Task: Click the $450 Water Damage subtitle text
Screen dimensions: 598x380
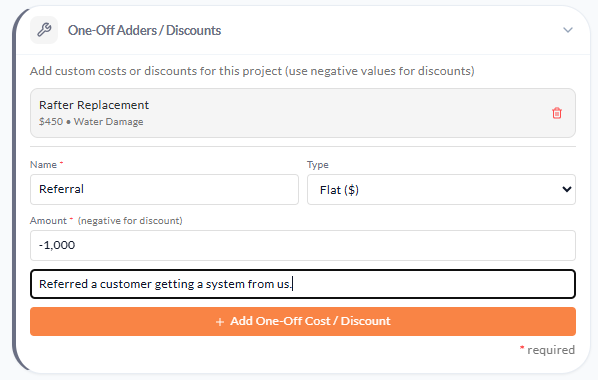Action: point(91,122)
